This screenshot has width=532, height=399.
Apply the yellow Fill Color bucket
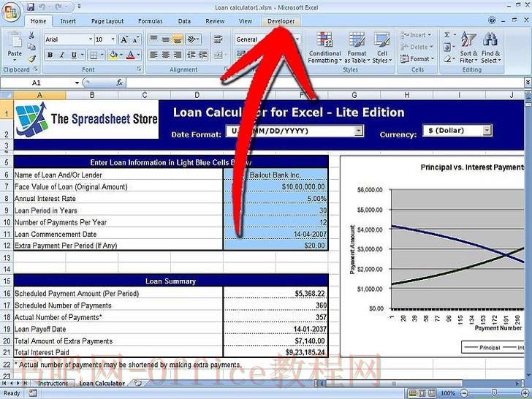113,55
